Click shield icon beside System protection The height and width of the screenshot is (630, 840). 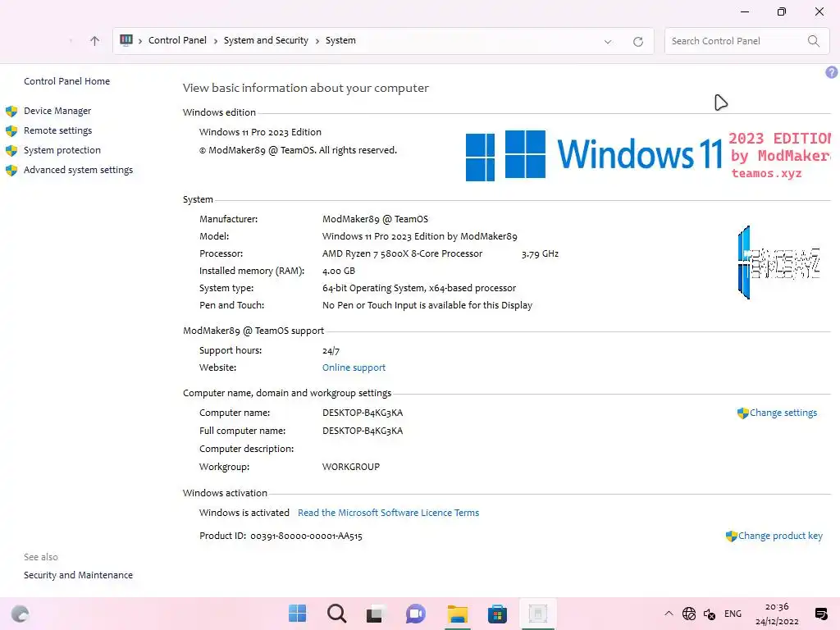[11, 151]
